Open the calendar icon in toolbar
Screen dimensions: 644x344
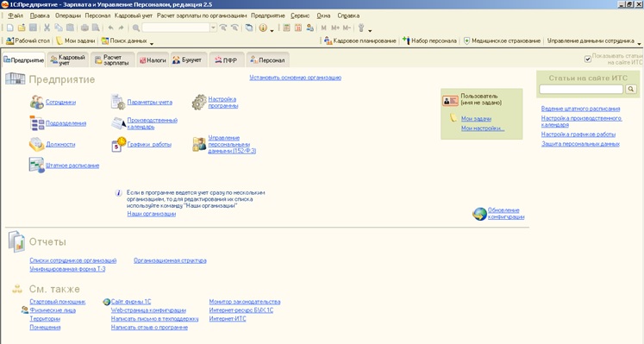point(298,28)
